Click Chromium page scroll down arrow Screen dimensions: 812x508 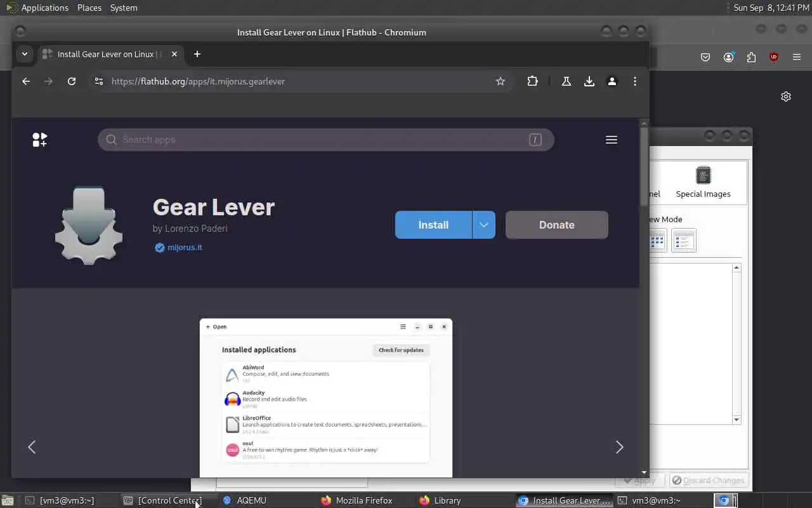[x=644, y=472]
